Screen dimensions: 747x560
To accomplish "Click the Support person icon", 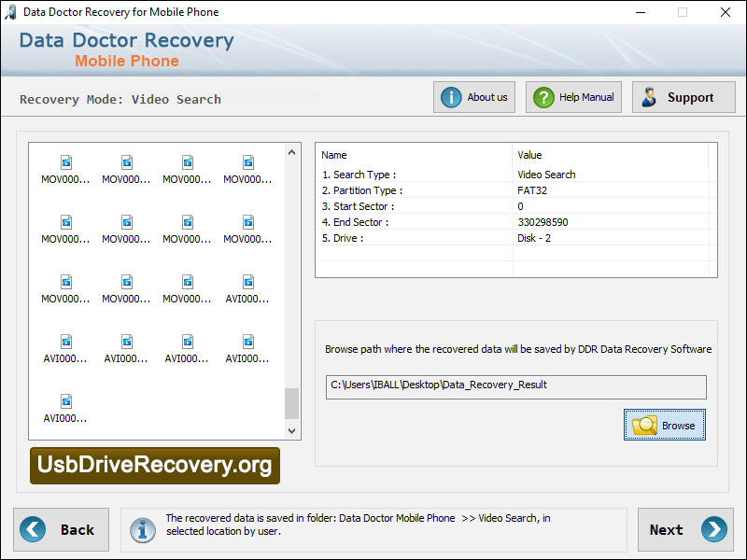I will point(648,96).
